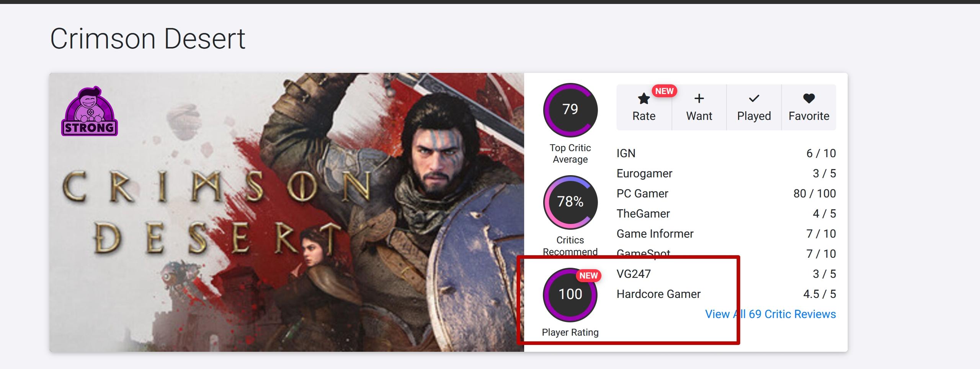This screenshot has height=369, width=980.
Task: Click the Rate star icon
Action: coord(644,99)
